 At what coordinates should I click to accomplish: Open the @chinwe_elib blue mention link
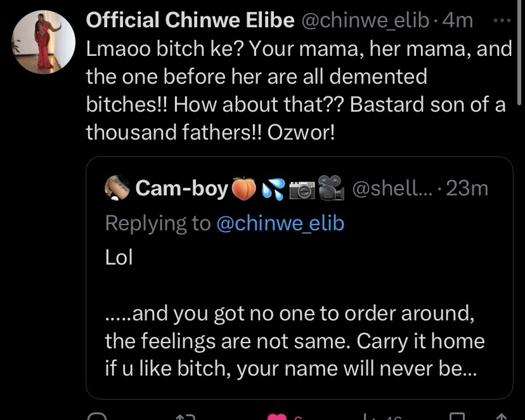click(x=280, y=223)
